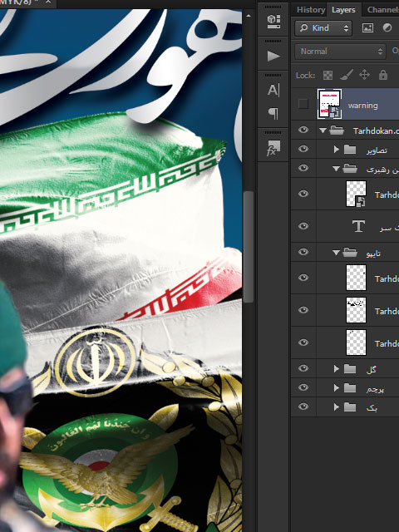Open the Normal blend mode dropdown
The width and height of the screenshot is (399, 532).
tap(340, 52)
